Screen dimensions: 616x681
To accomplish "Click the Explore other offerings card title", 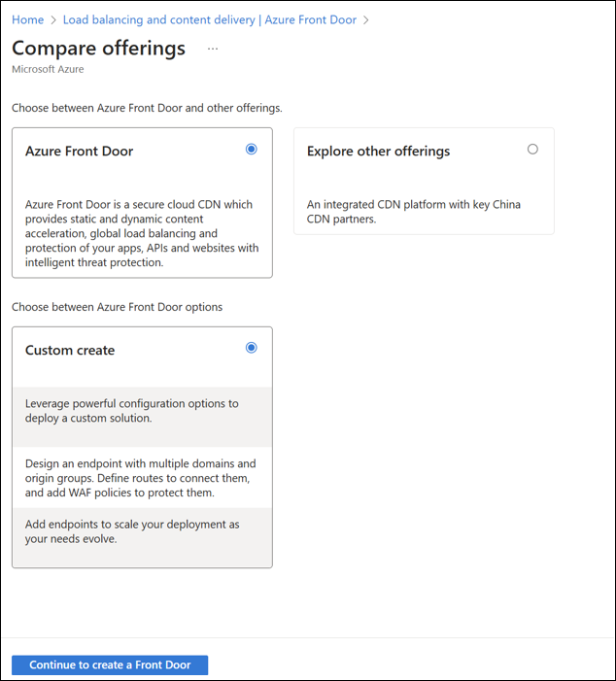I will pos(378,152).
